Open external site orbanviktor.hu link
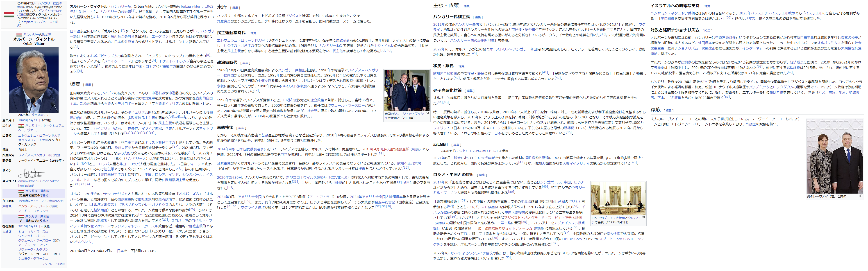 click(x=29, y=181)
